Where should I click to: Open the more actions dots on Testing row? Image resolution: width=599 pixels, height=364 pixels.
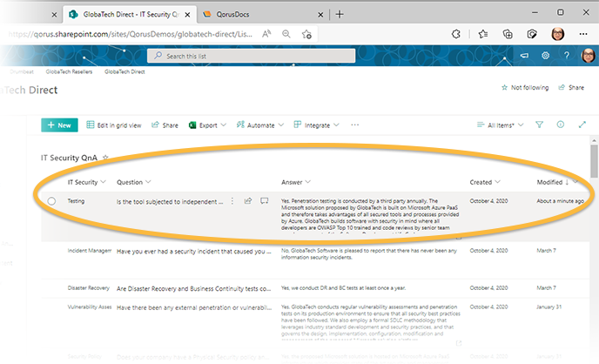(x=232, y=201)
